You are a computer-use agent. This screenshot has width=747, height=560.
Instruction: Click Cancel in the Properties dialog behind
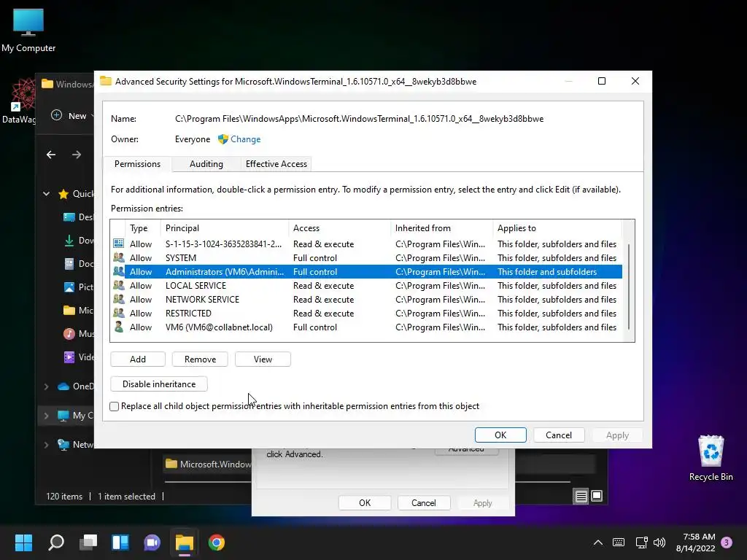click(x=424, y=503)
